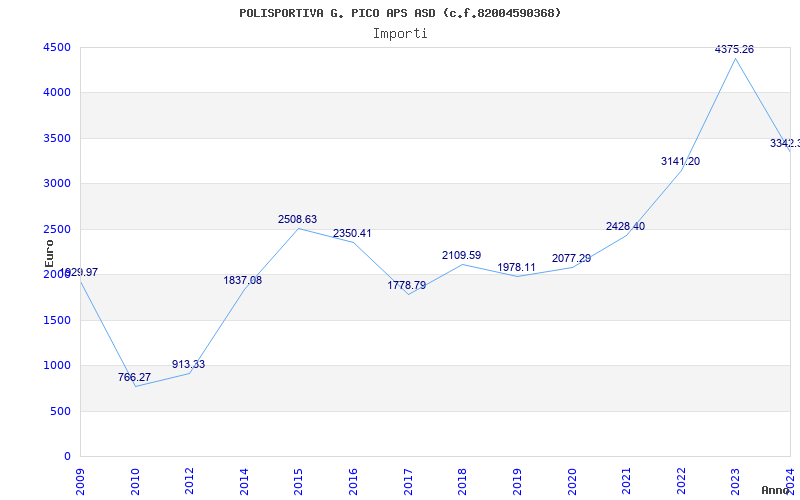
Task: Click the 2350.41 value label
Action: [352, 233]
